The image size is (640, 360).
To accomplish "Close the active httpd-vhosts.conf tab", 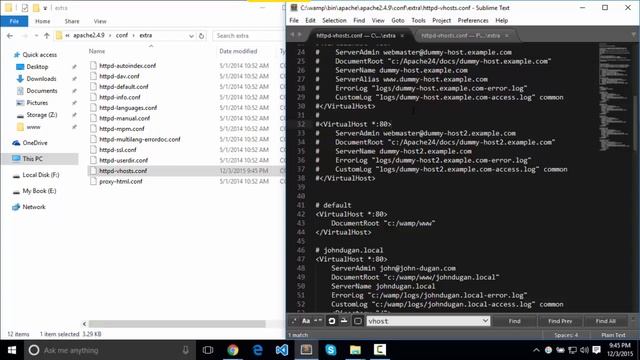I will coord(402,36).
